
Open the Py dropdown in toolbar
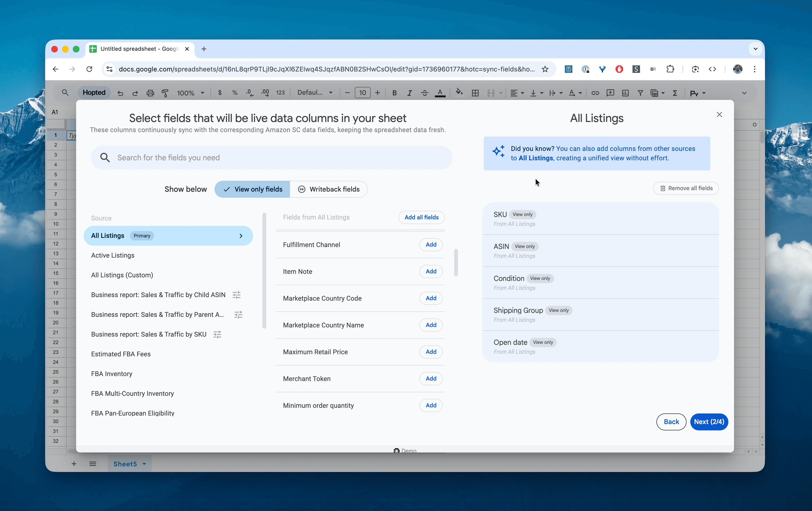tap(698, 93)
